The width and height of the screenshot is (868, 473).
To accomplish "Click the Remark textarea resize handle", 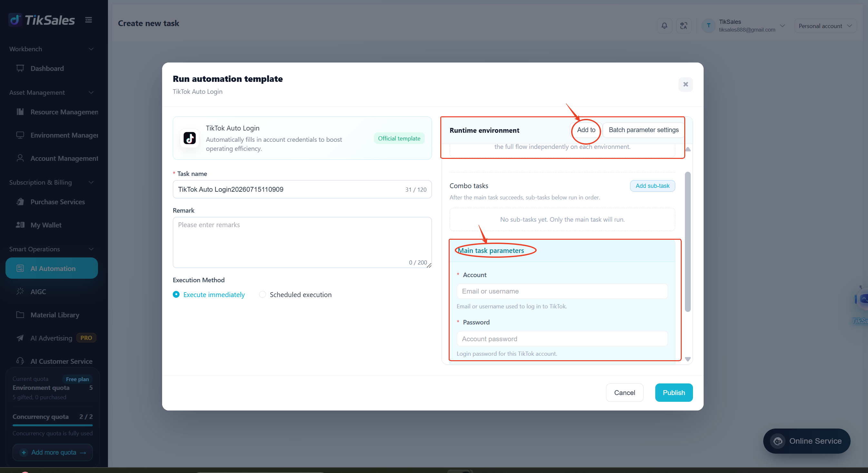I will point(429,265).
